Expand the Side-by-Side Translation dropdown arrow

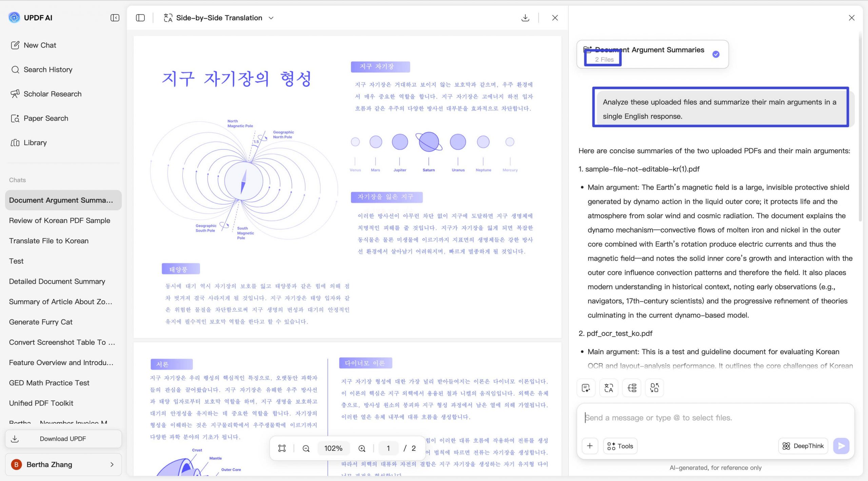tap(271, 18)
